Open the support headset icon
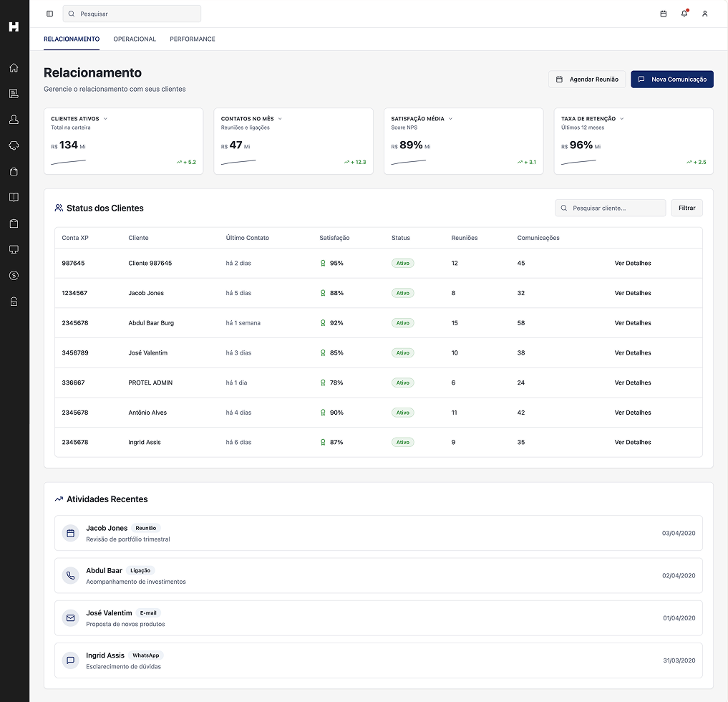Screen dimensions: 728x702 tap(14, 145)
